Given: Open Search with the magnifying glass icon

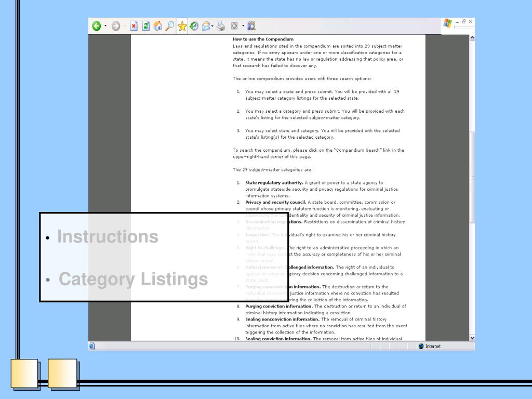Looking at the screenshot, I should pos(170,26).
